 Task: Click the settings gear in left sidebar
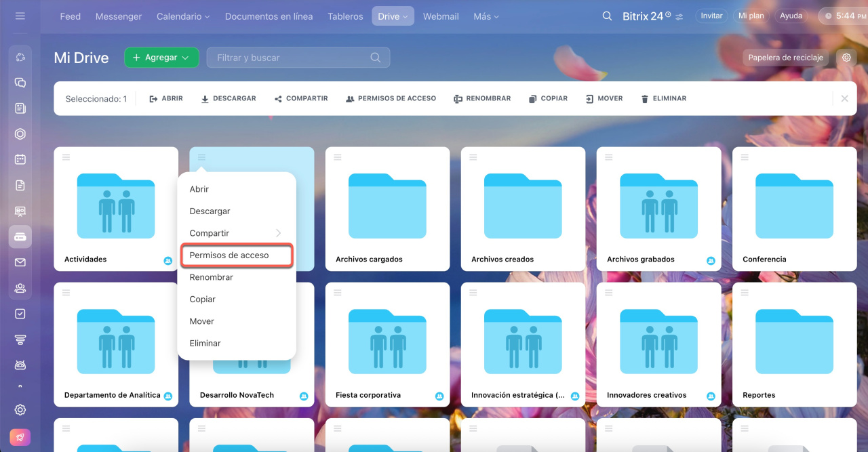tap(20, 410)
